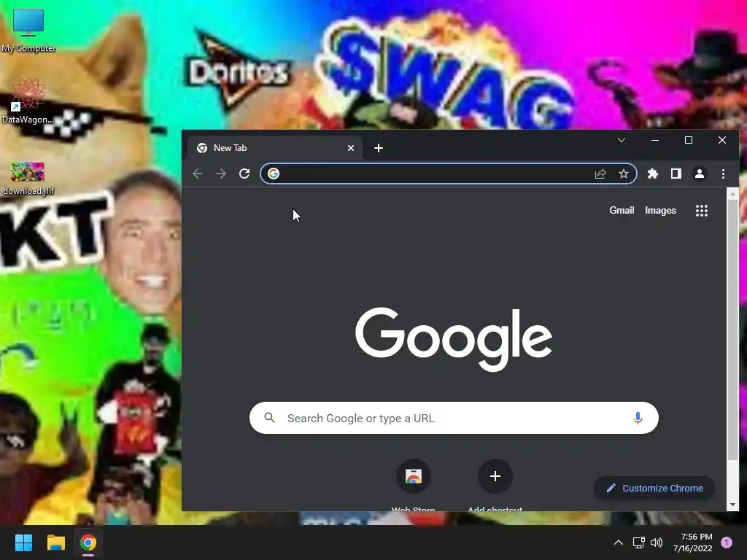
Task: Maximize the Chrome window
Action: tap(689, 140)
